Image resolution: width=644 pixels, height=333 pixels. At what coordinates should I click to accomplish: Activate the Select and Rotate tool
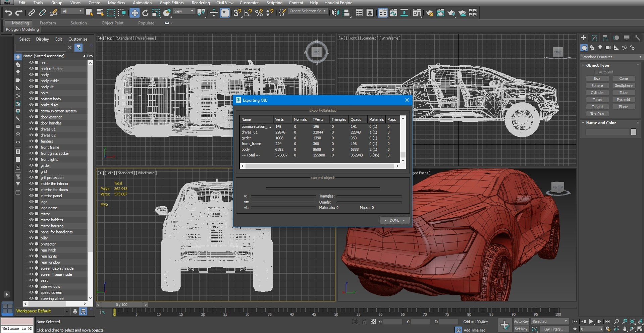[145, 13]
